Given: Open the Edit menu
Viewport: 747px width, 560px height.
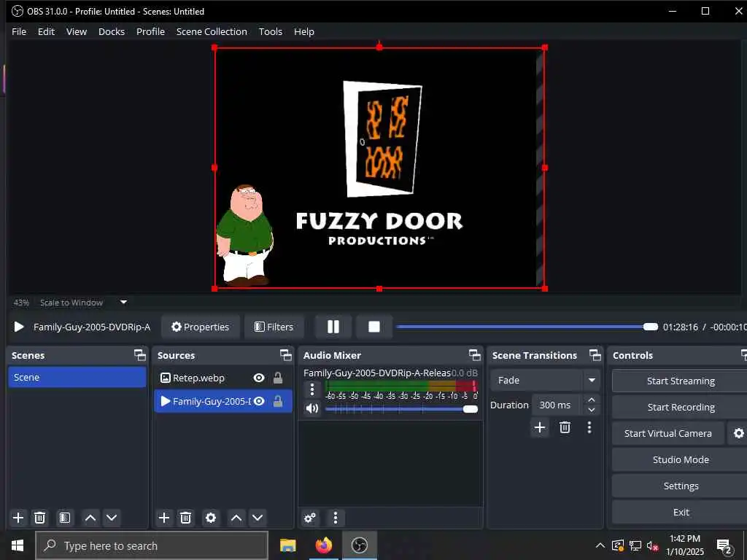Looking at the screenshot, I should [x=46, y=31].
